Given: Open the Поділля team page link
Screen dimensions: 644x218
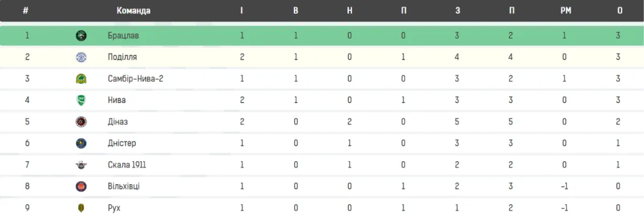Looking at the screenshot, I should coord(121,57).
